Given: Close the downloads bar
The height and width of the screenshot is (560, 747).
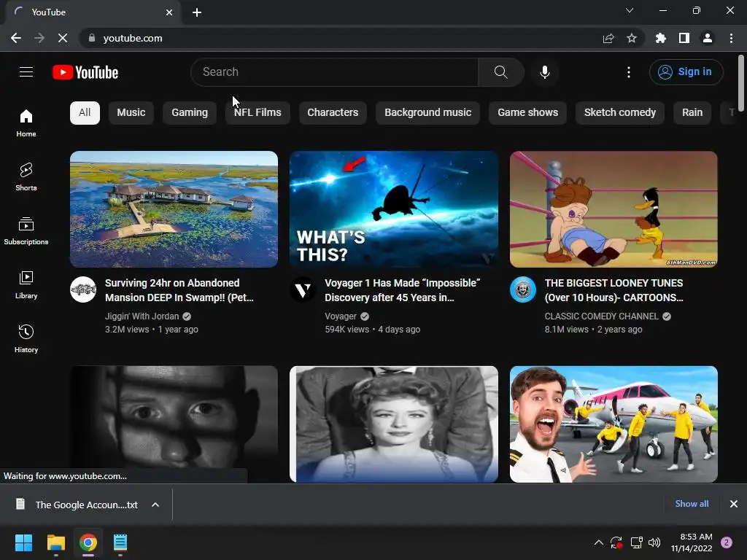Looking at the screenshot, I should click(734, 504).
